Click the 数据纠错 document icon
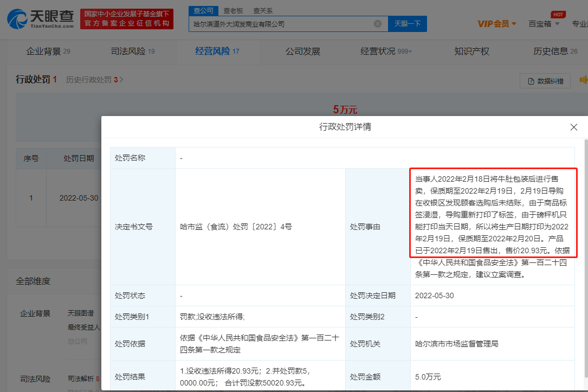 pos(530,81)
